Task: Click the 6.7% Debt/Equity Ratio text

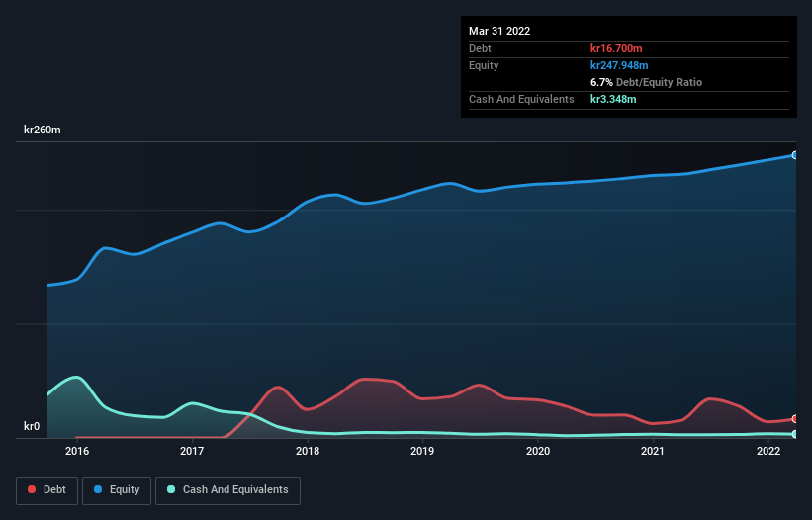Action: click(646, 82)
